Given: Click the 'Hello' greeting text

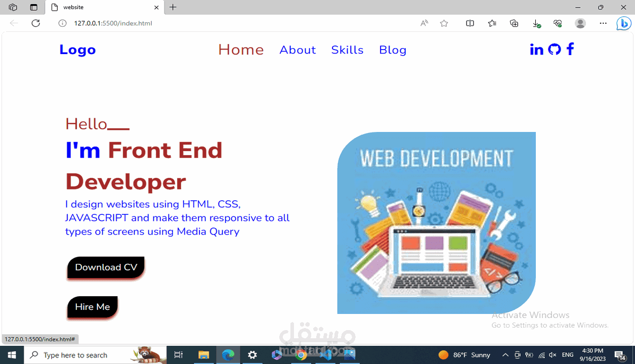Looking at the screenshot, I should [86, 124].
